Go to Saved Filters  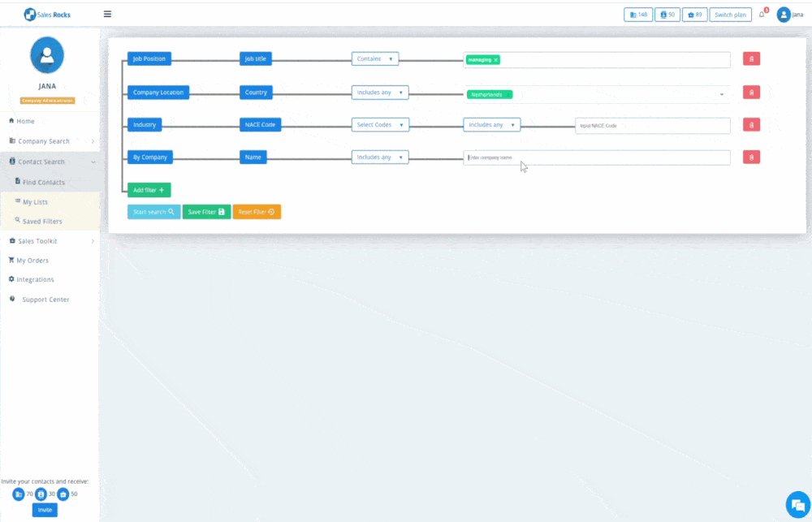(x=41, y=221)
